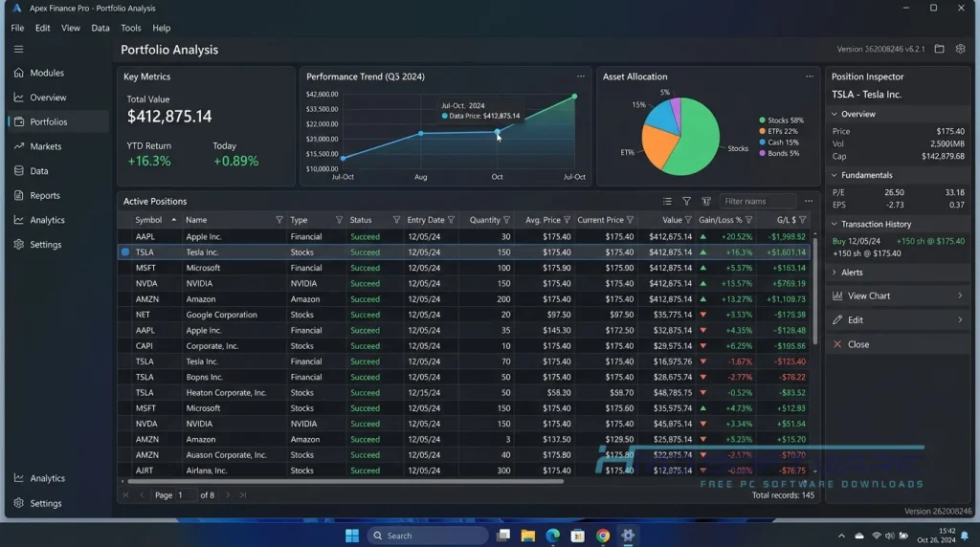
Task: Click the horizontal scrollbar under positions table
Action: pyautogui.click(x=345, y=481)
